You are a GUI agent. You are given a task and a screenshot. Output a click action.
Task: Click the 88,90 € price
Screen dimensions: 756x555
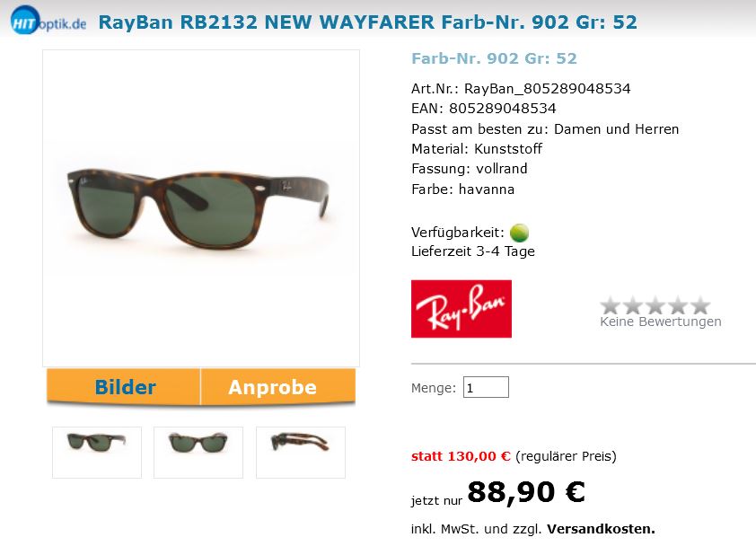(526, 492)
